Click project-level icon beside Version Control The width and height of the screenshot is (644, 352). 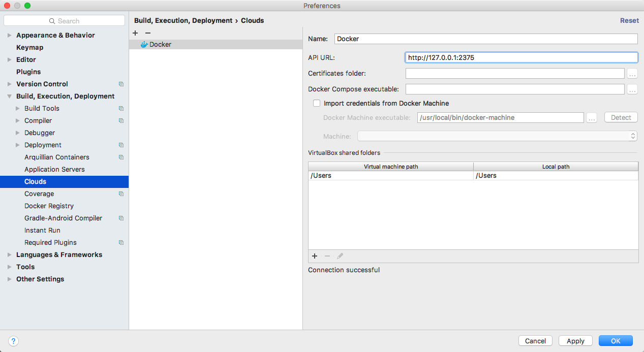tap(121, 84)
